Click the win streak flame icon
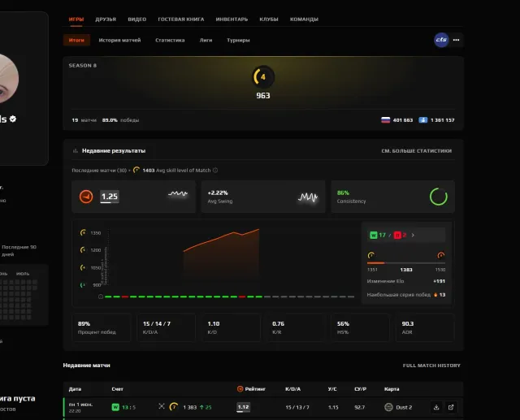The width and height of the screenshot is (520, 420). 435,294
